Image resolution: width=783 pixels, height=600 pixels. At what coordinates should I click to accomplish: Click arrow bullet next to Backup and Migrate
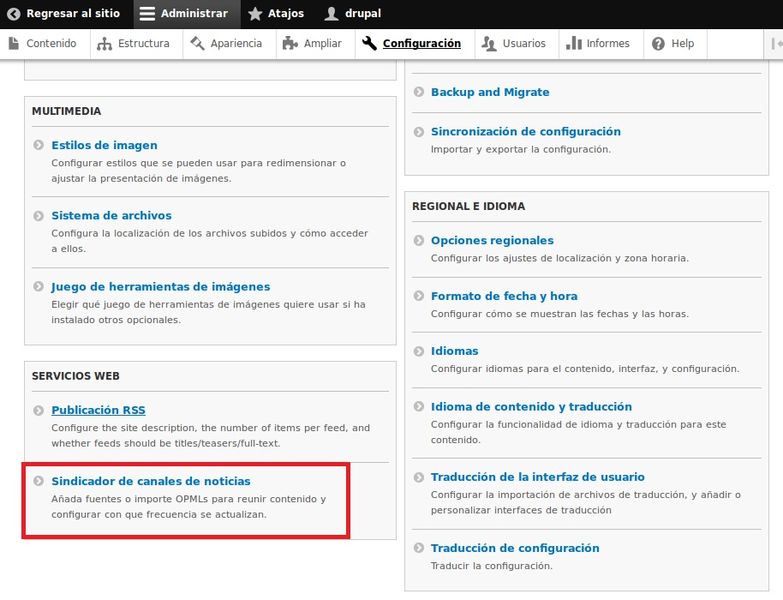419,92
